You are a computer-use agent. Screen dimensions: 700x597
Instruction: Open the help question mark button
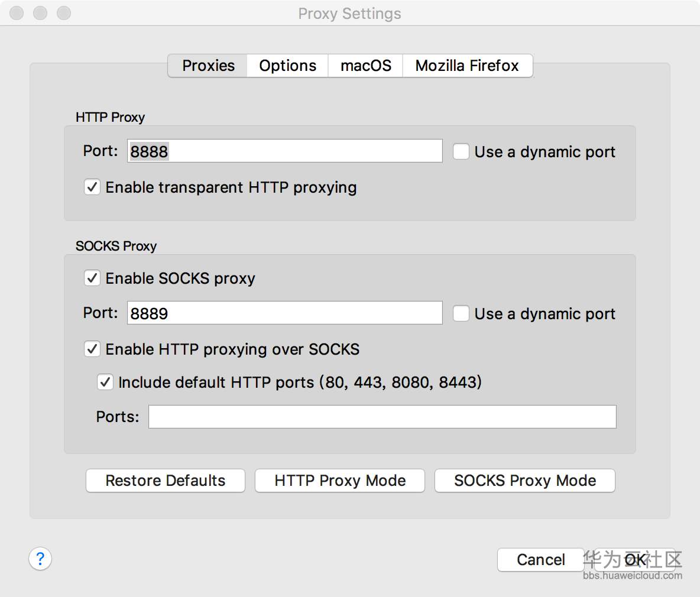coord(40,559)
